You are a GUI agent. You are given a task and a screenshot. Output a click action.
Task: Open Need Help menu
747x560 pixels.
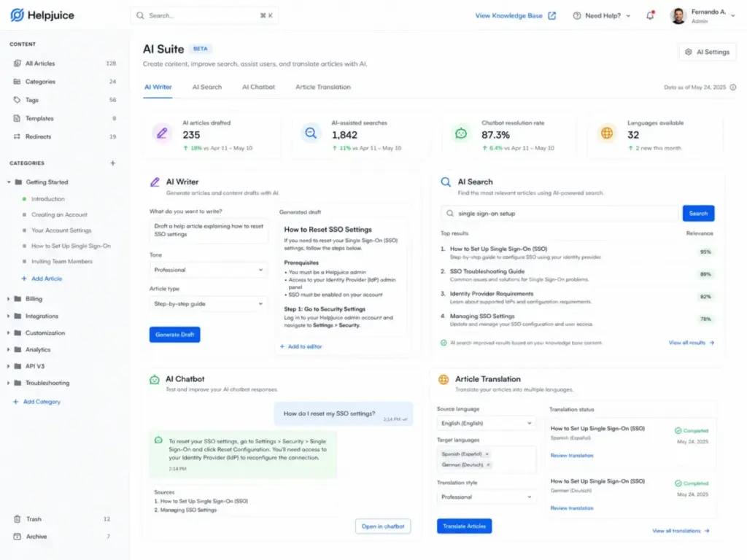[602, 16]
